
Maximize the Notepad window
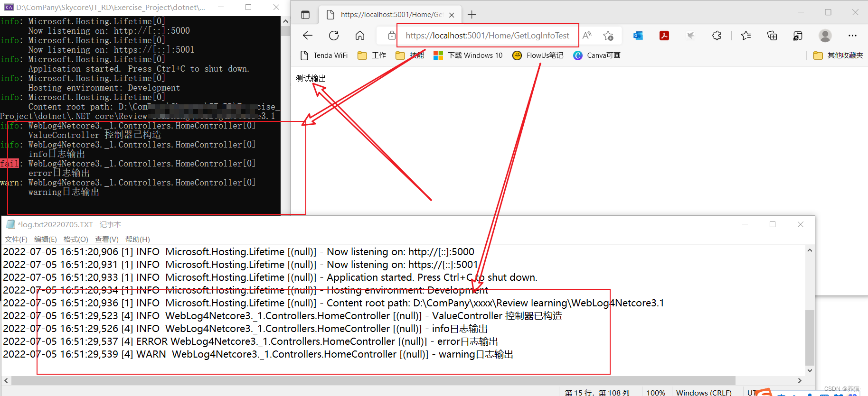tap(773, 224)
